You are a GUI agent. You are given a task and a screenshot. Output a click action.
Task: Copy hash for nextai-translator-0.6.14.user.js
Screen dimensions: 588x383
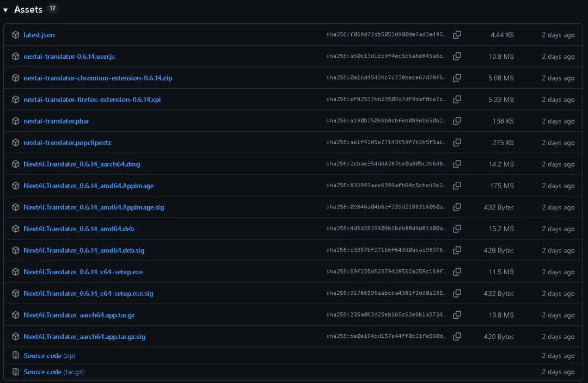click(x=457, y=56)
